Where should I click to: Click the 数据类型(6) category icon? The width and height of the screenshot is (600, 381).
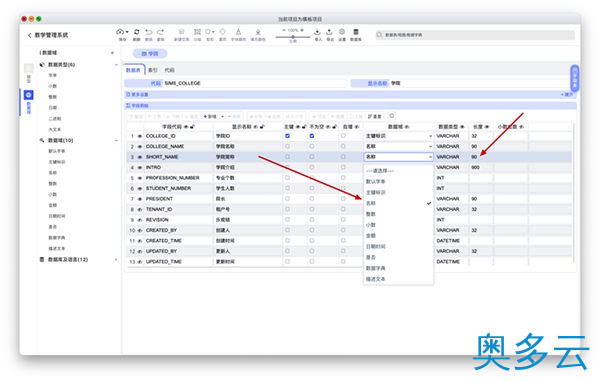(x=42, y=65)
